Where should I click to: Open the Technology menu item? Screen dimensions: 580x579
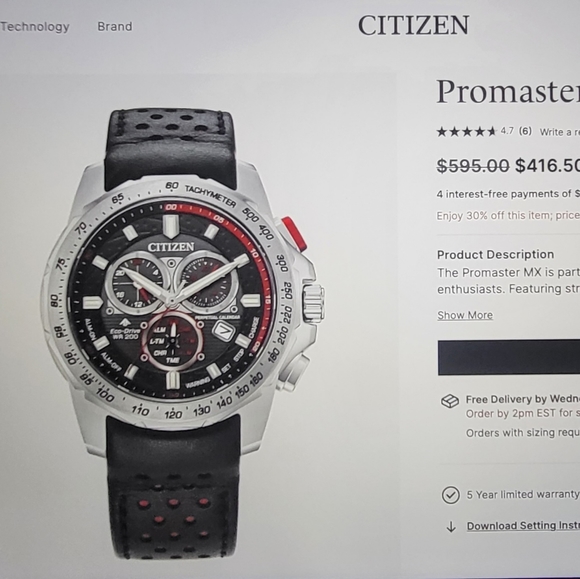tap(35, 27)
